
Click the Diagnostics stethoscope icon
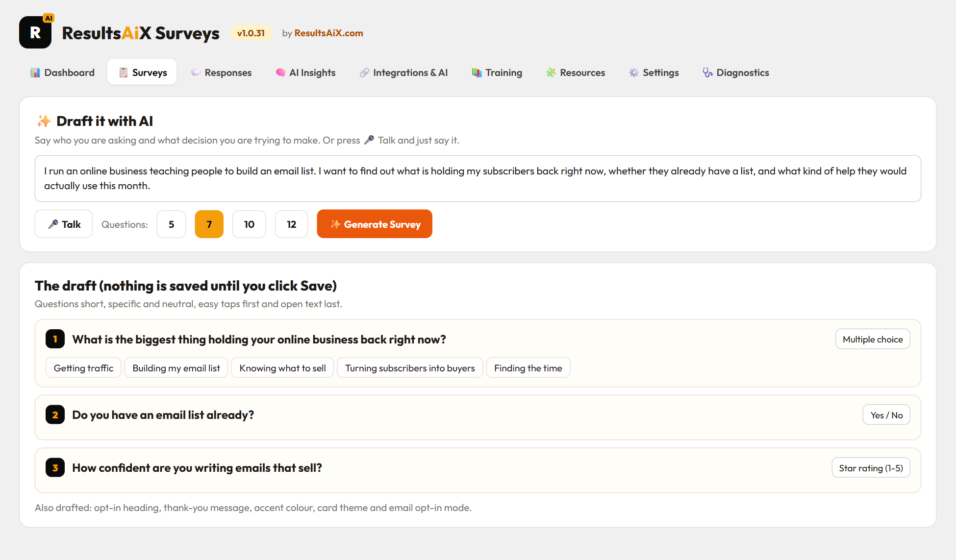707,73
